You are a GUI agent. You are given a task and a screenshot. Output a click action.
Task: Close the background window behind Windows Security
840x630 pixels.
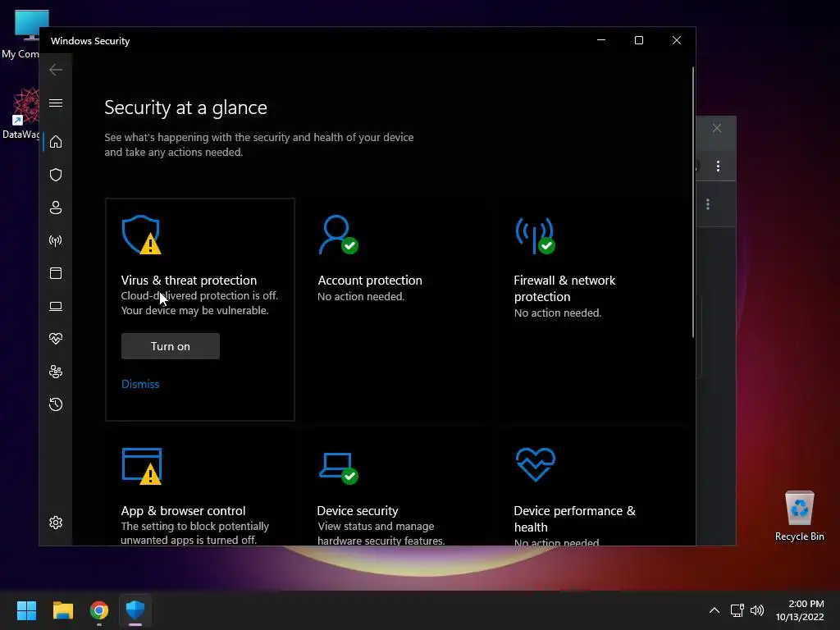click(x=717, y=128)
